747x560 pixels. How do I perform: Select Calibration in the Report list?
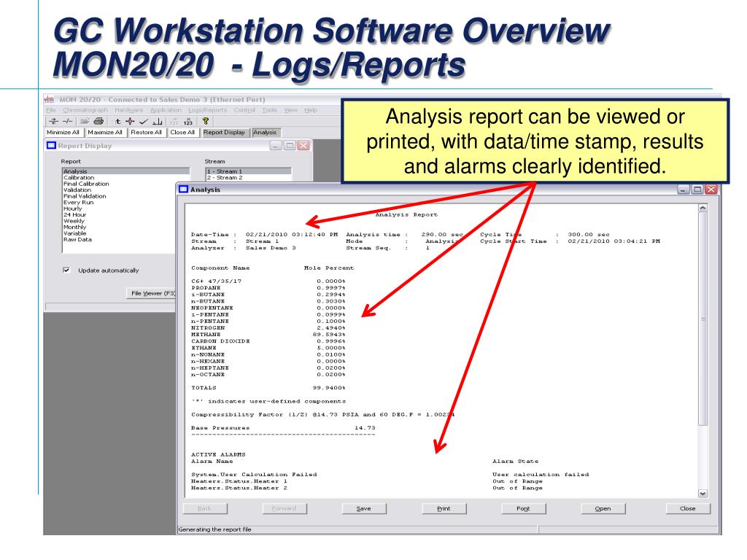125,177
